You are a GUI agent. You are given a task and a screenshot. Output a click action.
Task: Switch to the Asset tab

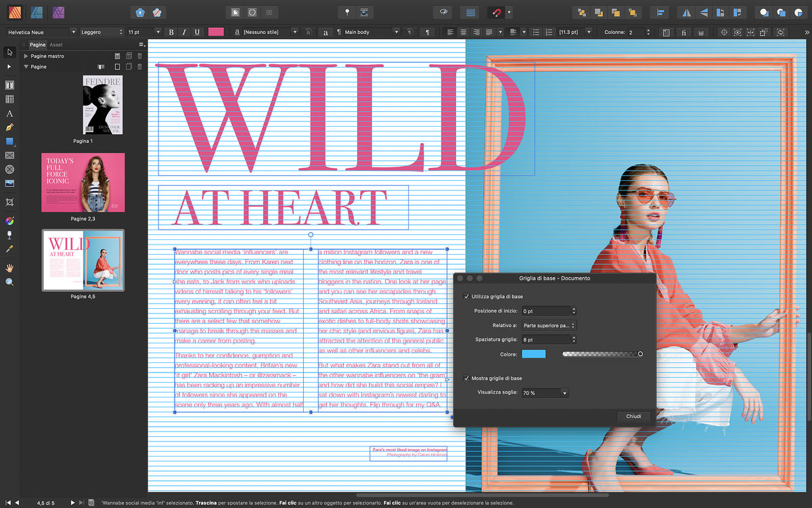(56, 45)
